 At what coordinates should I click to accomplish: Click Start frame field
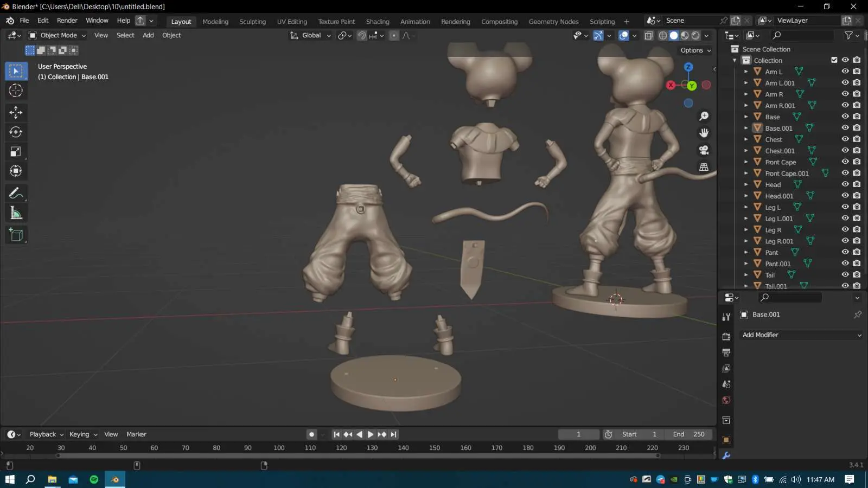click(x=640, y=434)
